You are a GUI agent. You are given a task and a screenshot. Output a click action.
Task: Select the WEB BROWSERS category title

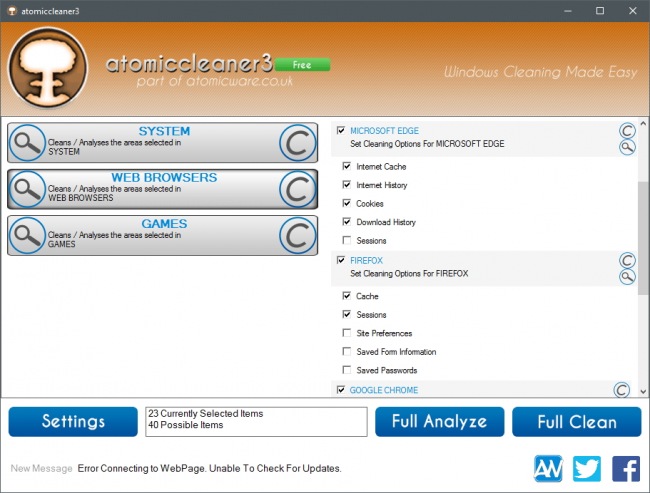[x=164, y=177]
